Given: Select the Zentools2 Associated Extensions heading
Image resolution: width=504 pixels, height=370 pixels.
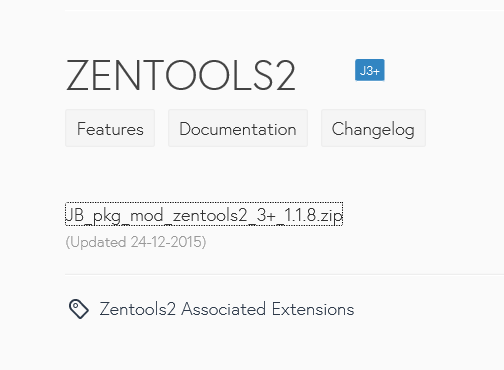Looking at the screenshot, I should click(227, 309).
